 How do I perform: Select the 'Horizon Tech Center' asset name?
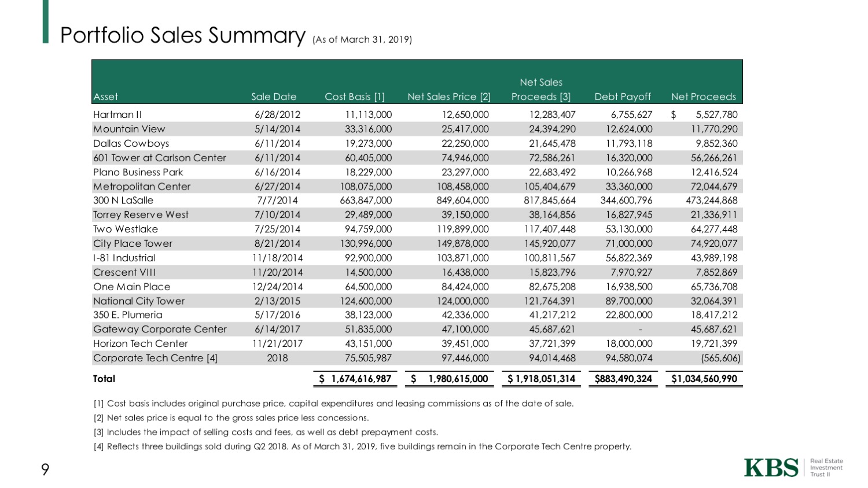[141, 343]
